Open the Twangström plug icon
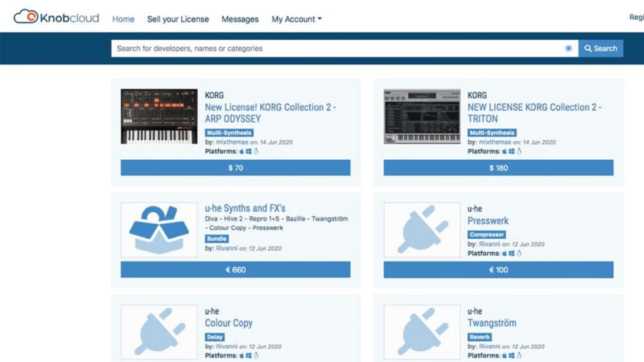Image resolution: width=644 pixels, height=362 pixels. point(422,332)
